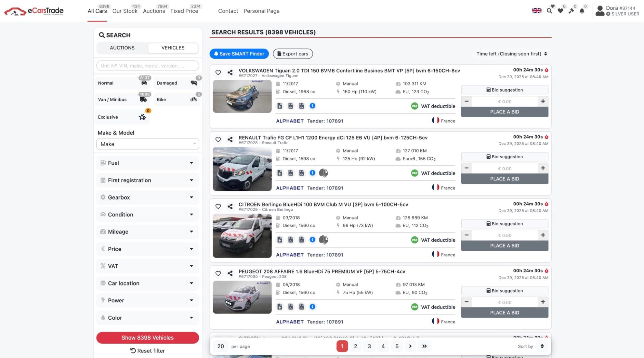Open the header favorites heart icon
Viewport: 644px width, 358px height.
561,11
